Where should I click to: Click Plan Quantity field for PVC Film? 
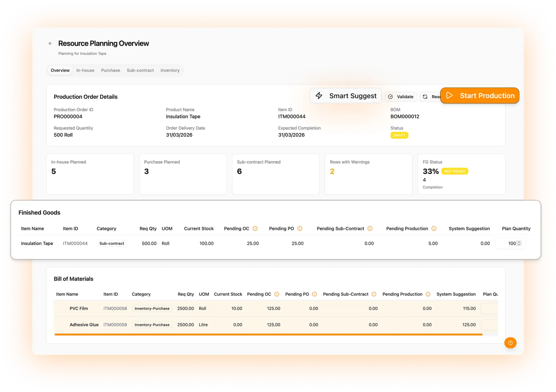point(489,308)
